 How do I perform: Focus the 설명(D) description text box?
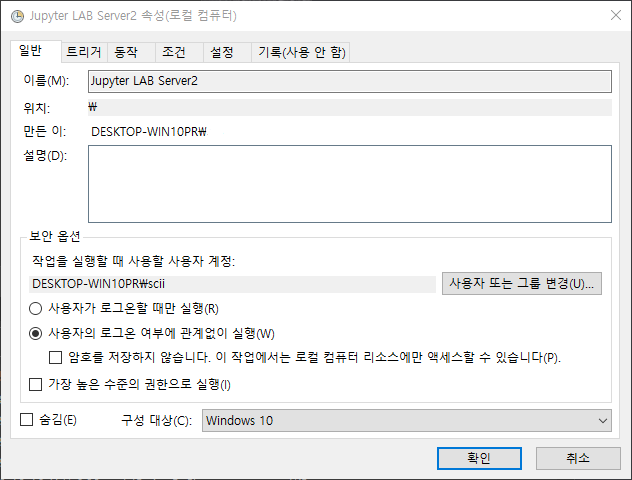click(349, 184)
